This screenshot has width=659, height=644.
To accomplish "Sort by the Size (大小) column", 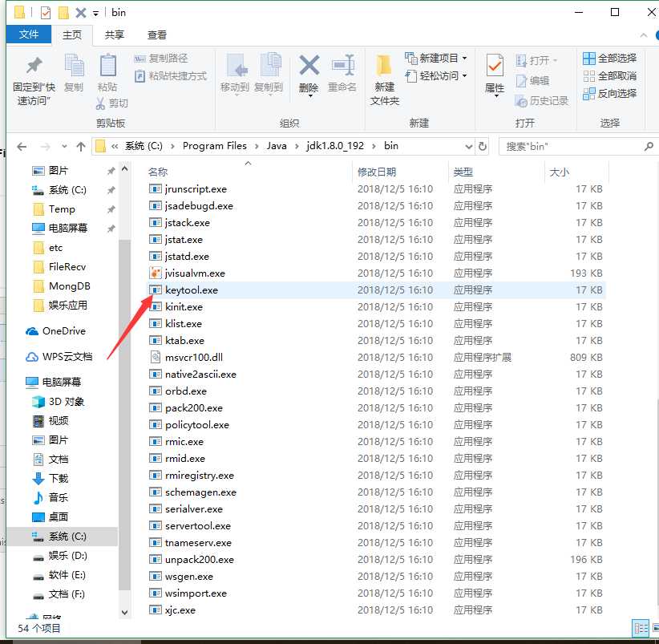I will click(559, 172).
